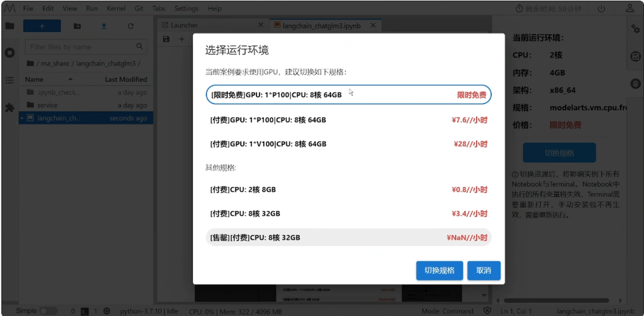Open the file browser panel
The image size is (644, 316).
click(9, 26)
